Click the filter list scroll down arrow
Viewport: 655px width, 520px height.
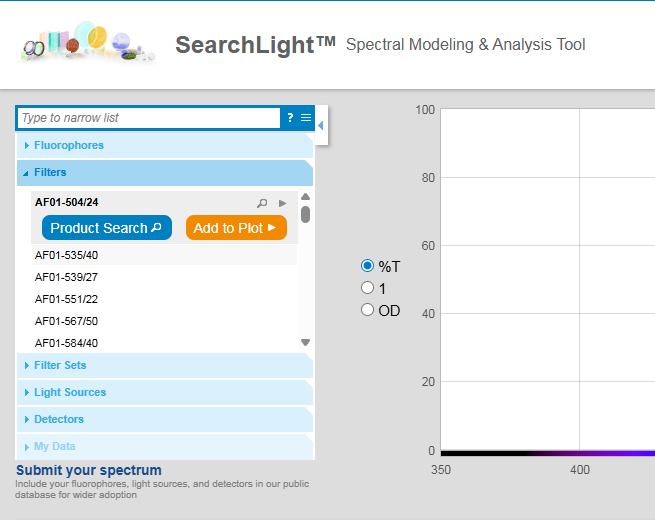pos(305,342)
